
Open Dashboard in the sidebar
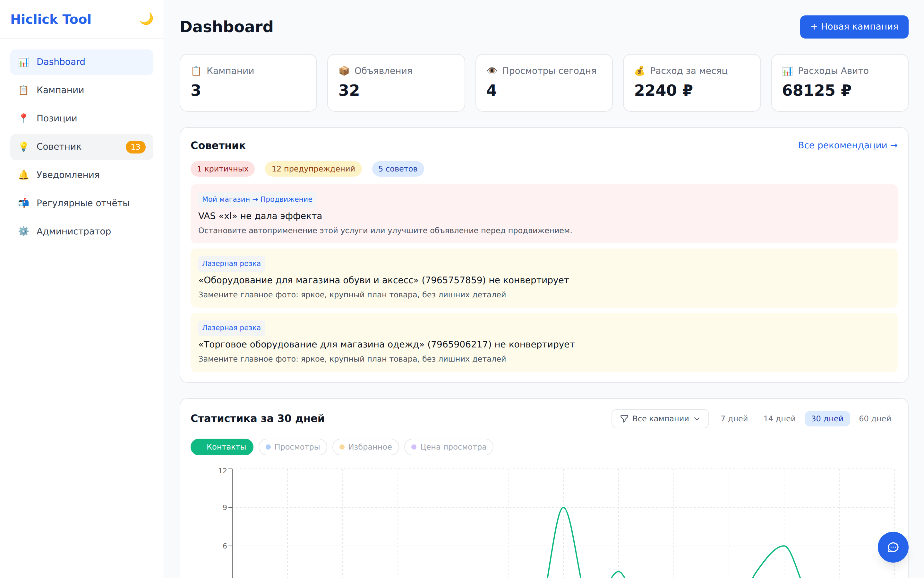tap(82, 62)
